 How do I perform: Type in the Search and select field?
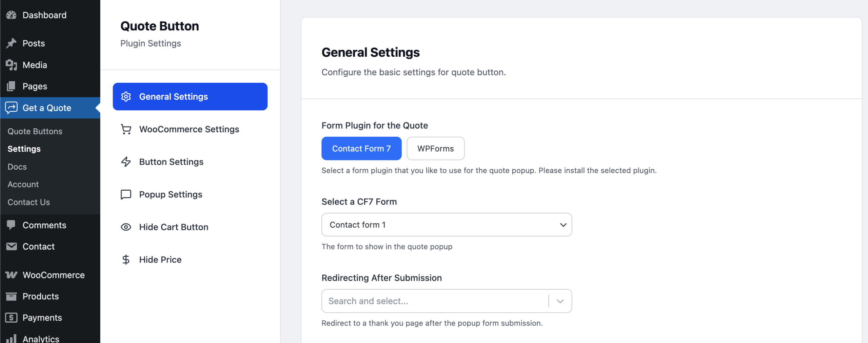(434, 301)
